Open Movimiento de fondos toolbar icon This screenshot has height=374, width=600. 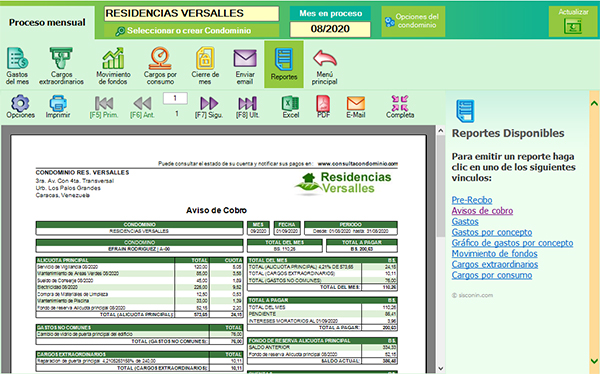pyautogui.click(x=113, y=65)
